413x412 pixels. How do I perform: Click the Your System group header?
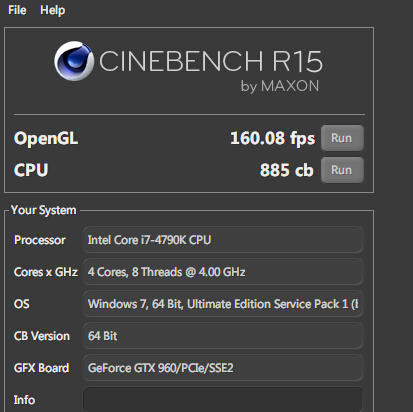[x=44, y=210]
